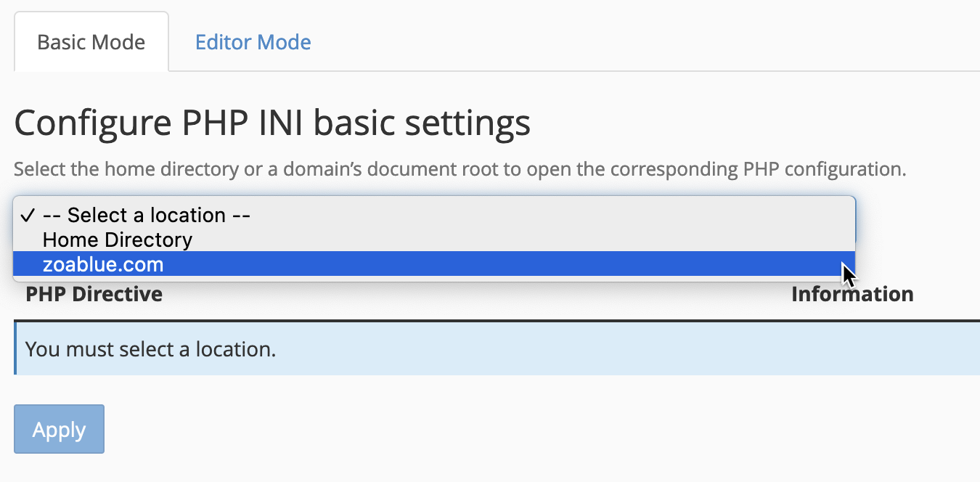980x482 pixels.
Task: Click the description text about document root
Action: coord(460,170)
